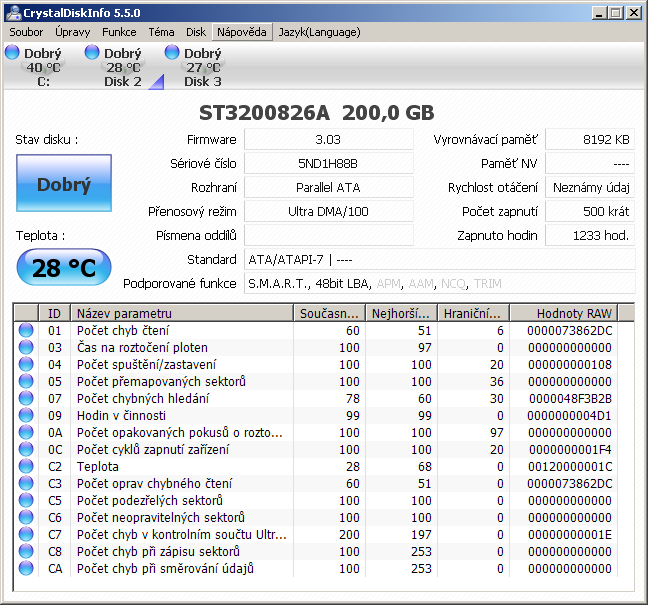Select the Počet podezřelých sektorů row name
This screenshot has width=648, height=605.
150,500
